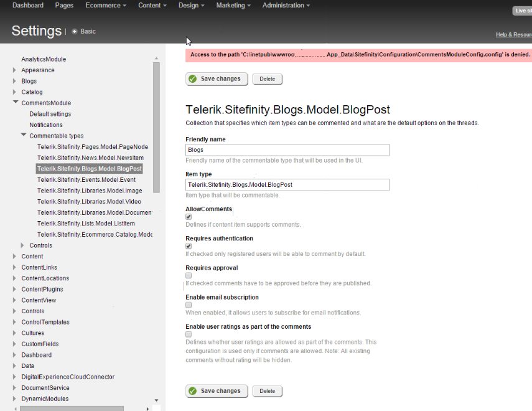532x411 pixels.
Task: Toggle the AllowComments checkbox
Action: (189, 217)
